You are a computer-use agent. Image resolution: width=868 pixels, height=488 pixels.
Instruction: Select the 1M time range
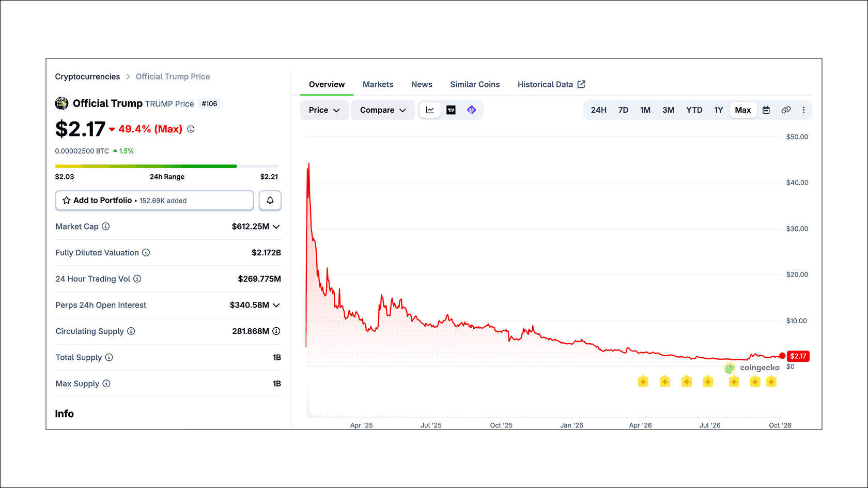(x=645, y=110)
